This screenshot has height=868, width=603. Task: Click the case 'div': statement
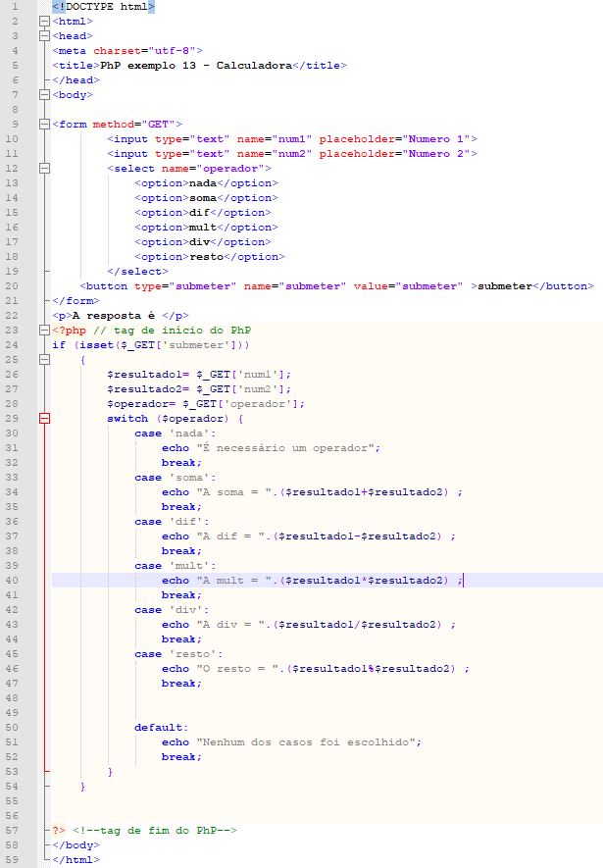click(172, 610)
